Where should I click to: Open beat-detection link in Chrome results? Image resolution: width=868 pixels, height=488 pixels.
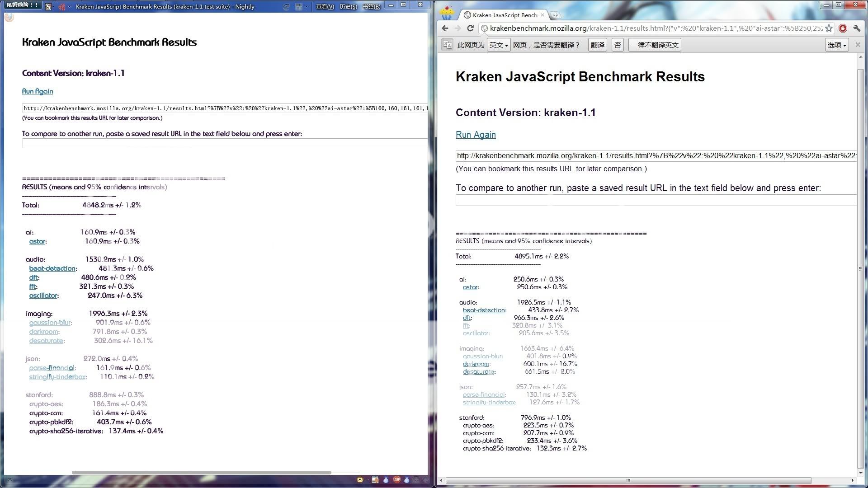tap(484, 310)
